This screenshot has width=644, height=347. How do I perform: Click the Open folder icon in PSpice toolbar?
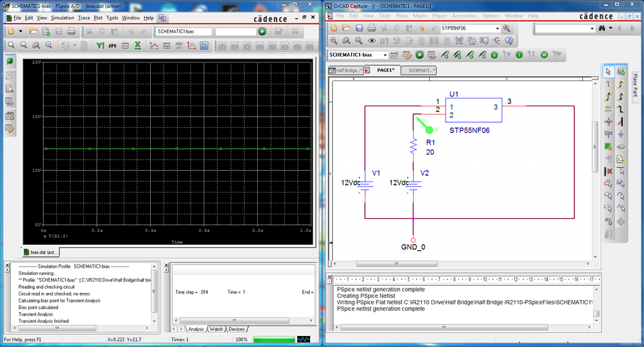(33, 32)
